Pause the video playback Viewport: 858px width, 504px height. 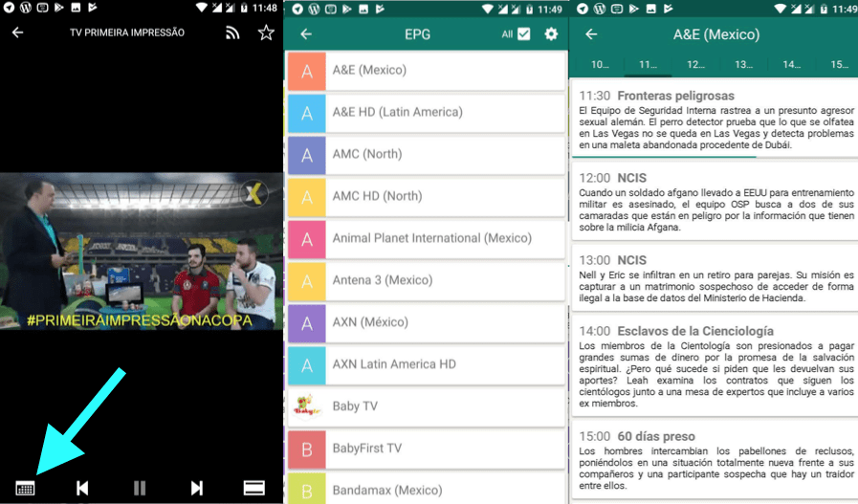pyautogui.click(x=140, y=488)
